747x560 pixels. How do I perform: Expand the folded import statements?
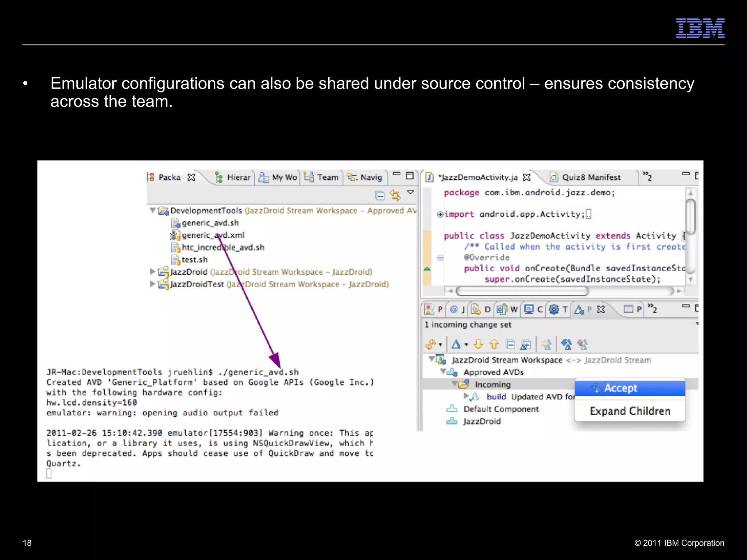[x=440, y=214]
